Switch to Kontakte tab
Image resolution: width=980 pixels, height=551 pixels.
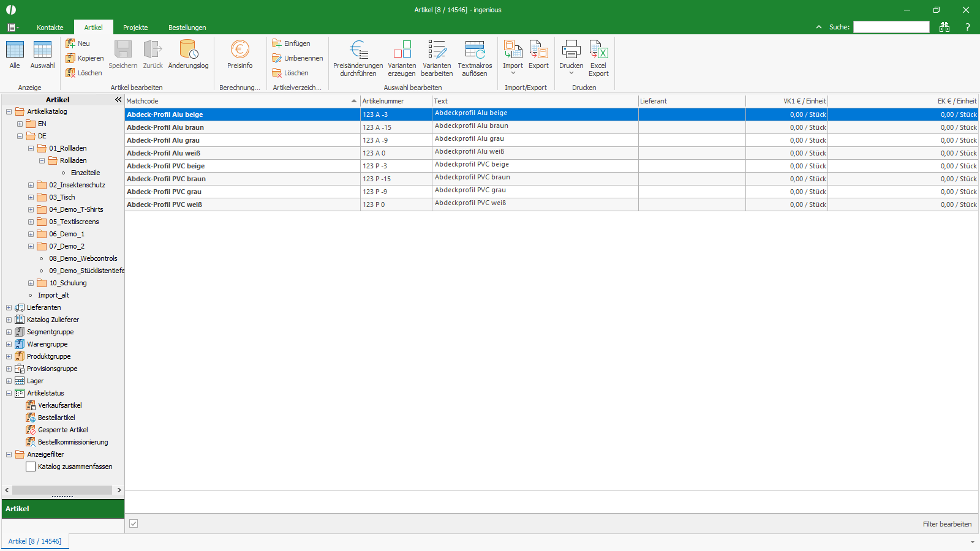pyautogui.click(x=50, y=28)
